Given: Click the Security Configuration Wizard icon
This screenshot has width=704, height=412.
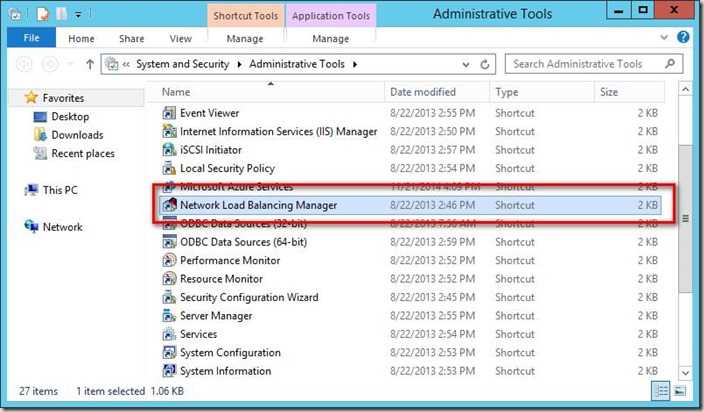Looking at the screenshot, I should pos(169,297).
